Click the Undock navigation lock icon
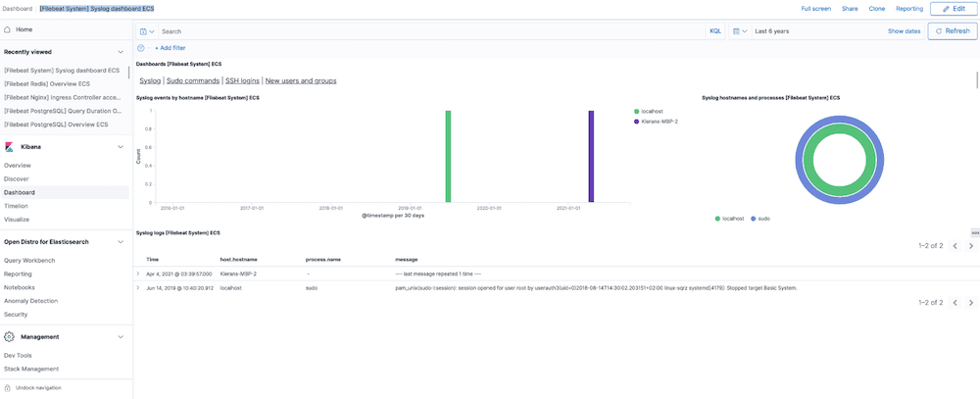Viewport: 980px width, 399px height. tap(7, 388)
